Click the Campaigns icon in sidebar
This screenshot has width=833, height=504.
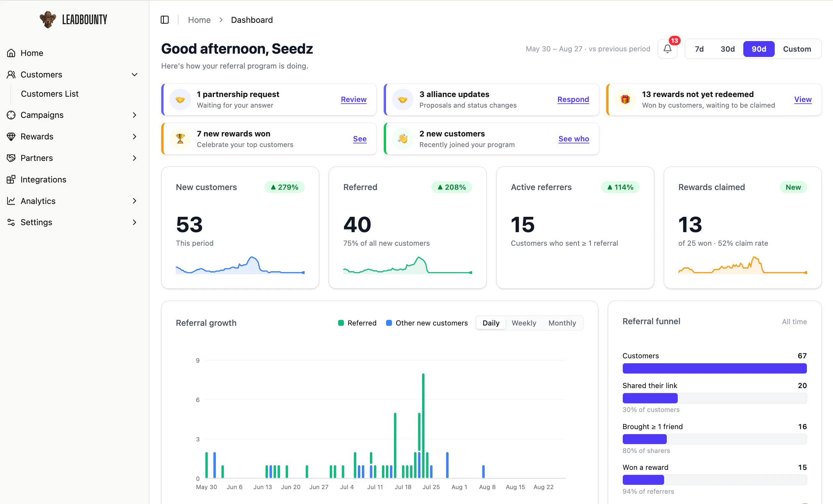click(x=11, y=115)
